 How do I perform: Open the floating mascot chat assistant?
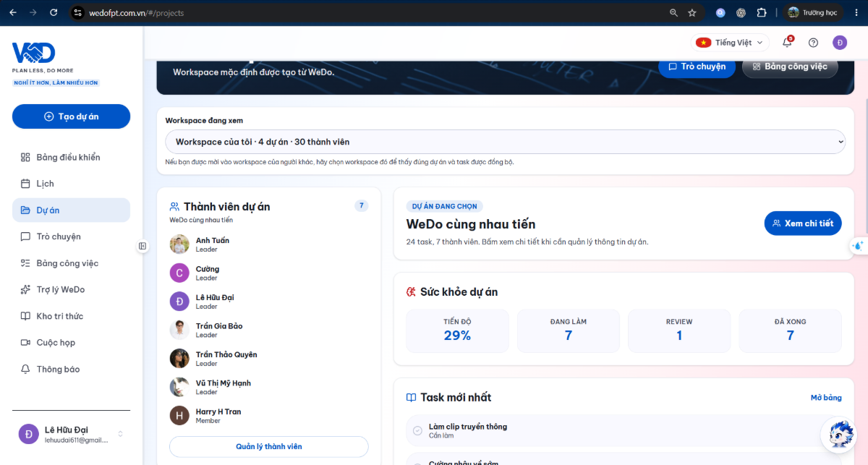pos(840,435)
